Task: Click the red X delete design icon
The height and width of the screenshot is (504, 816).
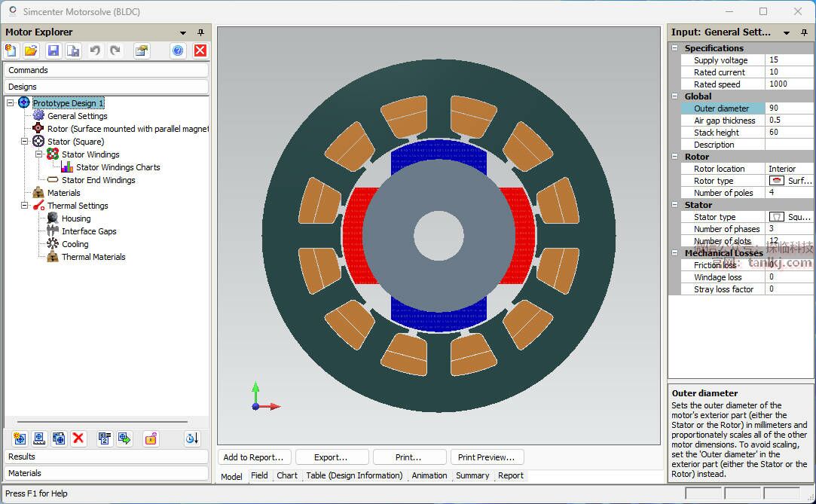Action: (78, 438)
